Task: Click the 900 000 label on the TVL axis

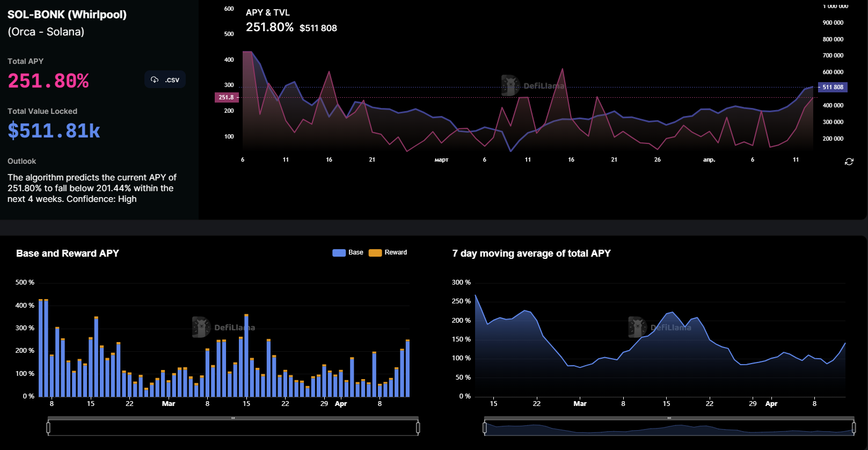Action: pyautogui.click(x=833, y=23)
